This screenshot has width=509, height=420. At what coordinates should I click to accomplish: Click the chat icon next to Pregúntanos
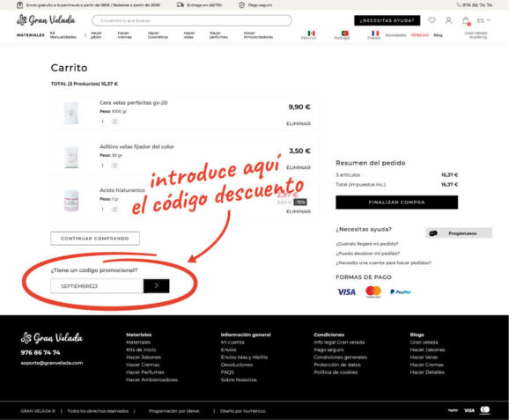(x=433, y=233)
